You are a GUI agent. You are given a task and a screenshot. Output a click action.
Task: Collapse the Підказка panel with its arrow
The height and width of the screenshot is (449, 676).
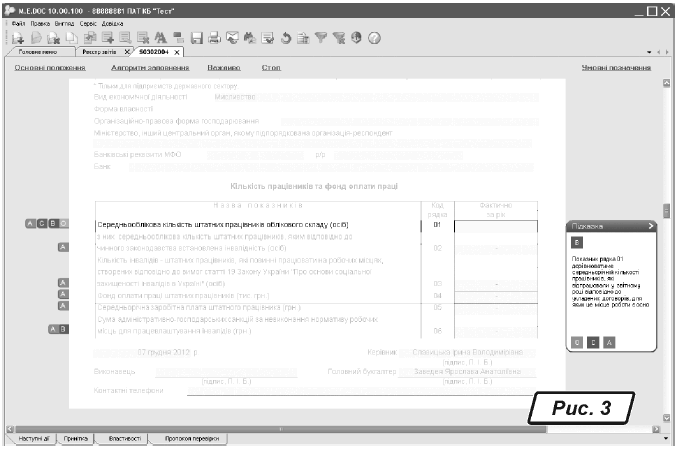pos(650,226)
